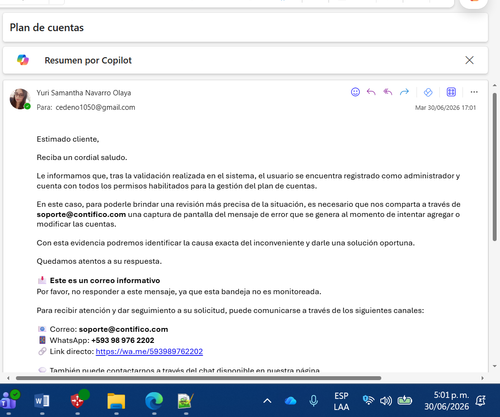500x417 pixels.
Task: Select the bold soporte@contifico.com in the paragraph
Action: [x=81, y=214]
